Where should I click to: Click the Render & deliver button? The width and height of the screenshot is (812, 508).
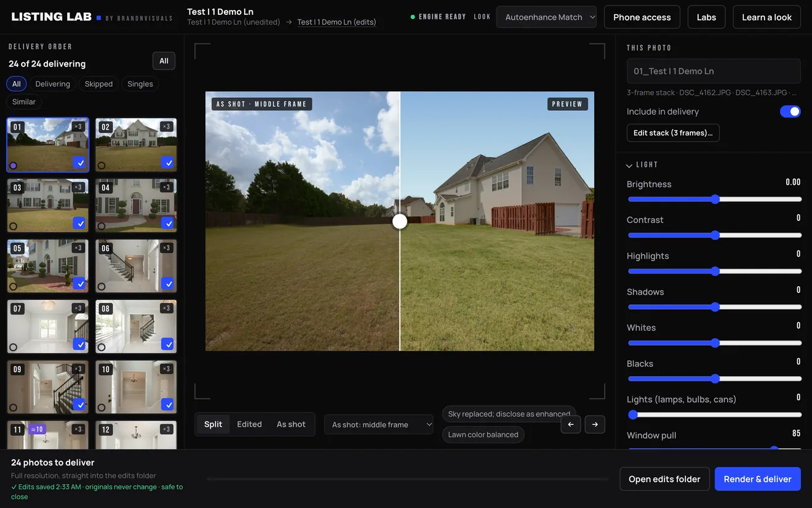758,479
